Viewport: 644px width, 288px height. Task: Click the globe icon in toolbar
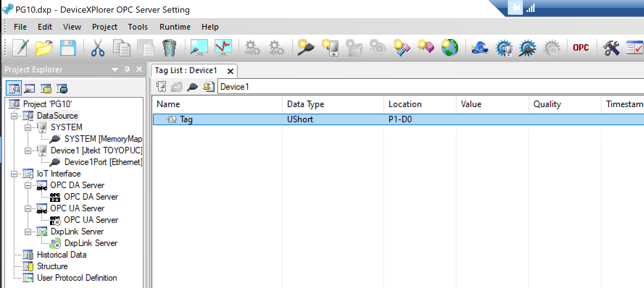450,48
